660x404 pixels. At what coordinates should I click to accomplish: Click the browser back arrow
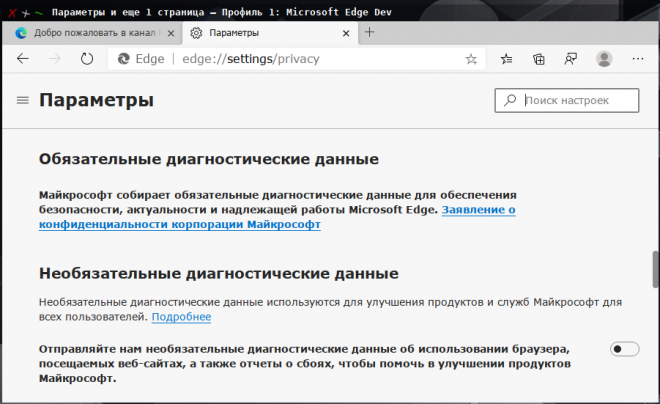(x=23, y=59)
